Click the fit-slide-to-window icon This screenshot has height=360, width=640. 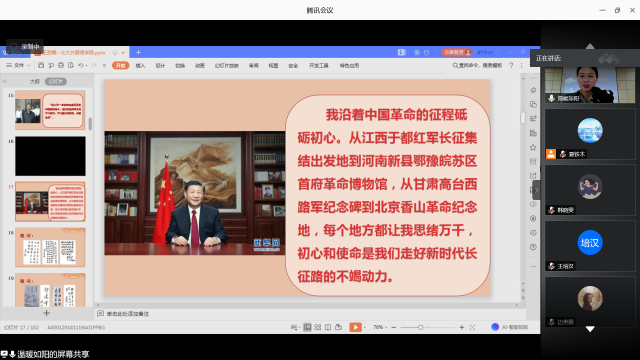pos(472,327)
